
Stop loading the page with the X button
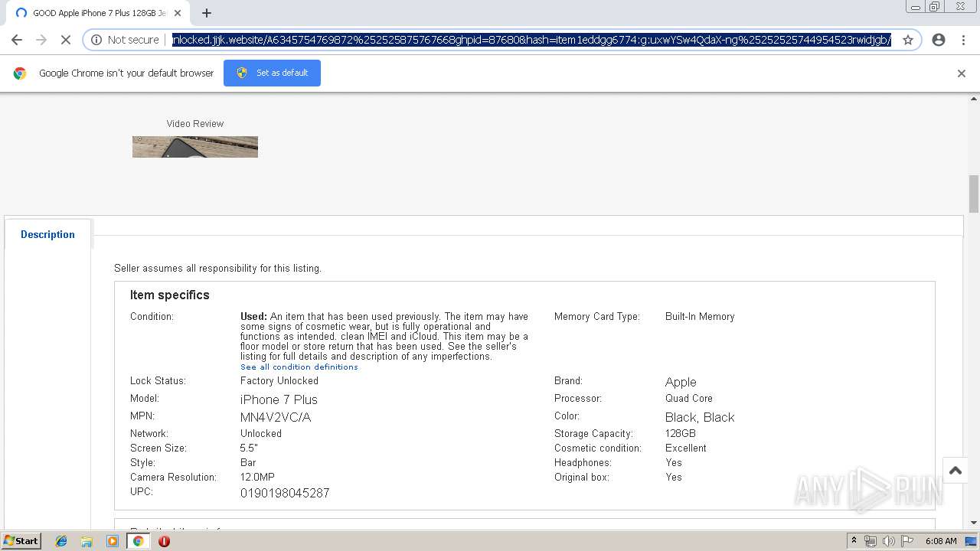66,40
